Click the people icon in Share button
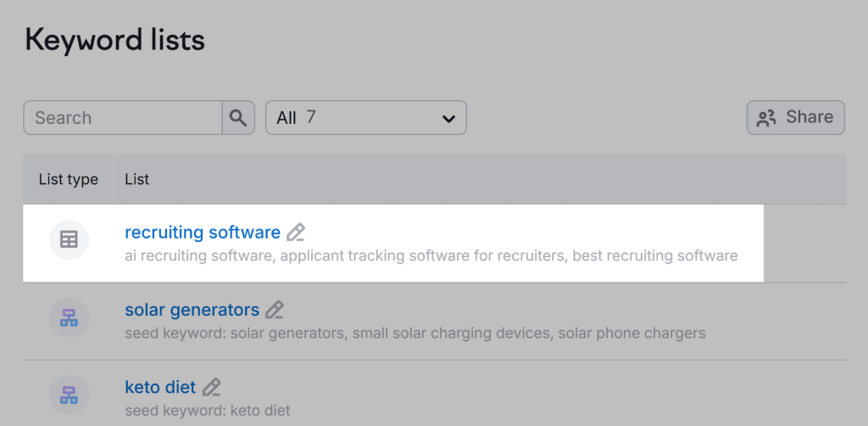Screen dimensions: 868x426 coord(766,118)
